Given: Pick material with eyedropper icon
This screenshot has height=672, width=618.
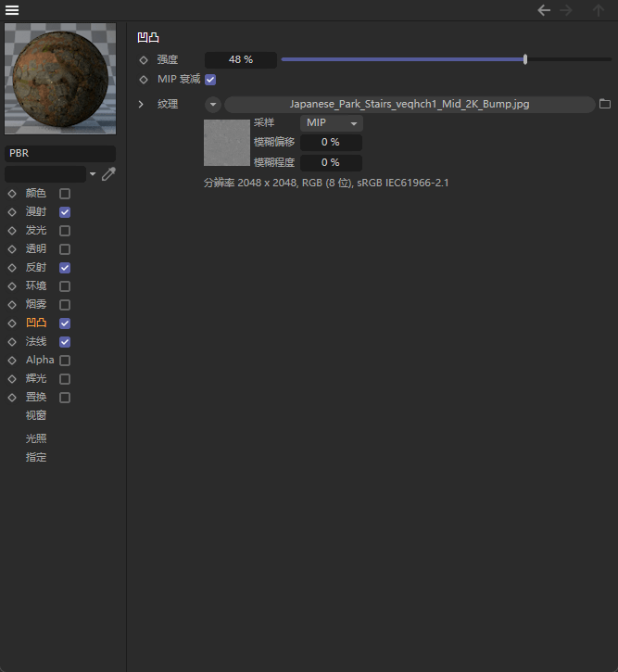Looking at the screenshot, I should point(108,173).
